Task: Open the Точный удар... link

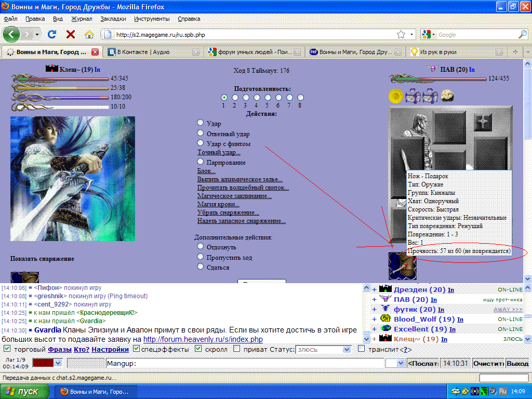Action: pyautogui.click(x=219, y=152)
